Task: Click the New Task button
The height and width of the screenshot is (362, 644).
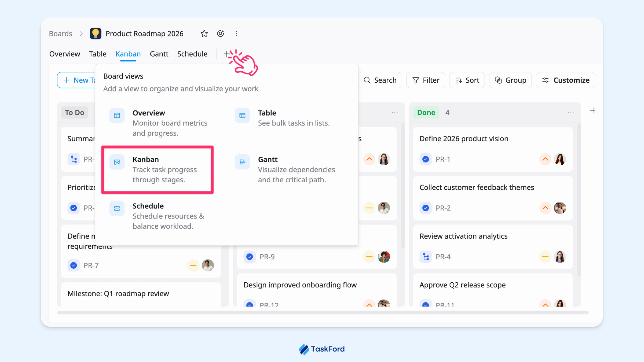Action: click(76, 80)
